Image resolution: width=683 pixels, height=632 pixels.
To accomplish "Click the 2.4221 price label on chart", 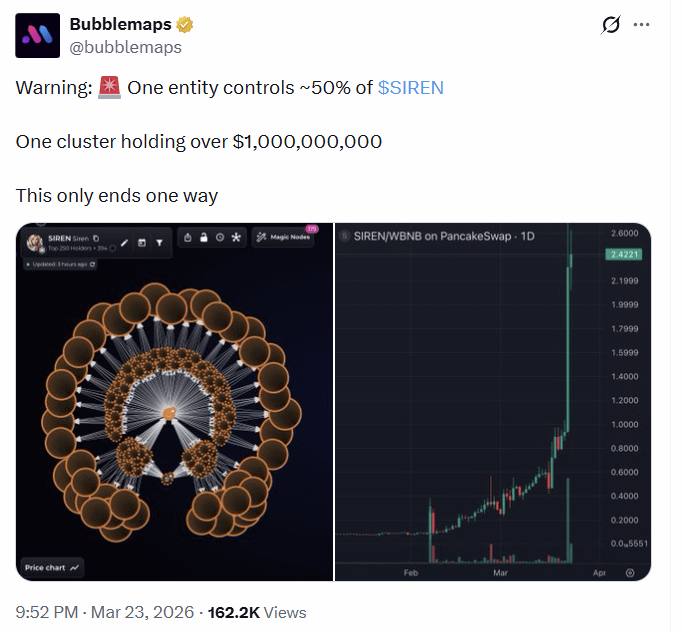I will tap(628, 255).
